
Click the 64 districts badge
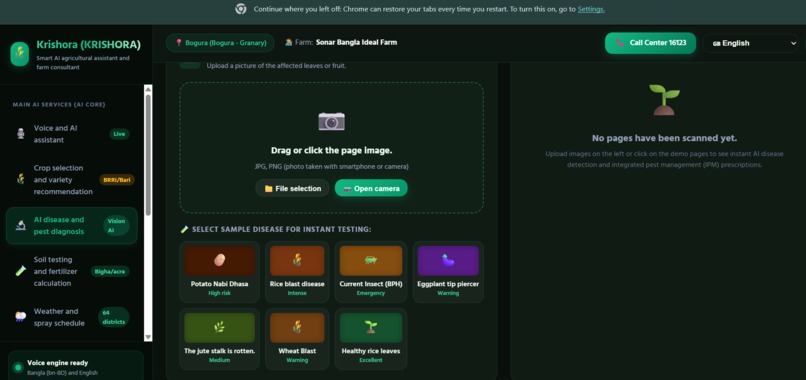(x=113, y=317)
